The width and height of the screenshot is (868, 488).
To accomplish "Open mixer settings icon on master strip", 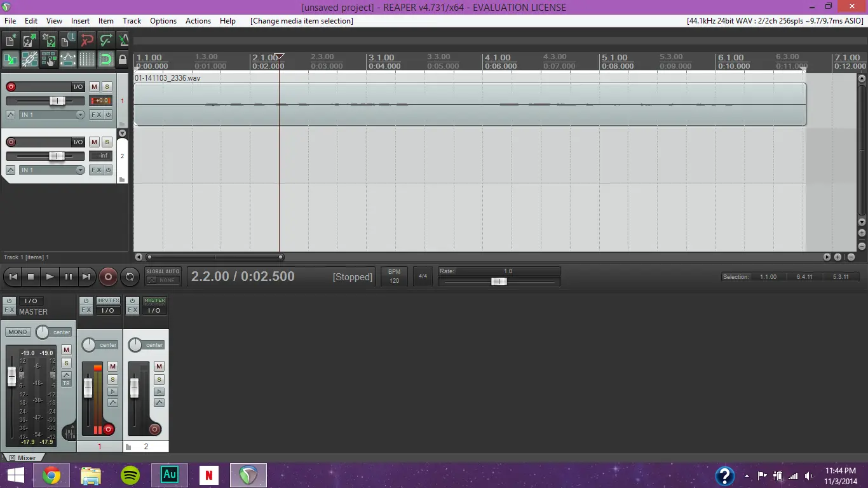I will pos(69,433).
